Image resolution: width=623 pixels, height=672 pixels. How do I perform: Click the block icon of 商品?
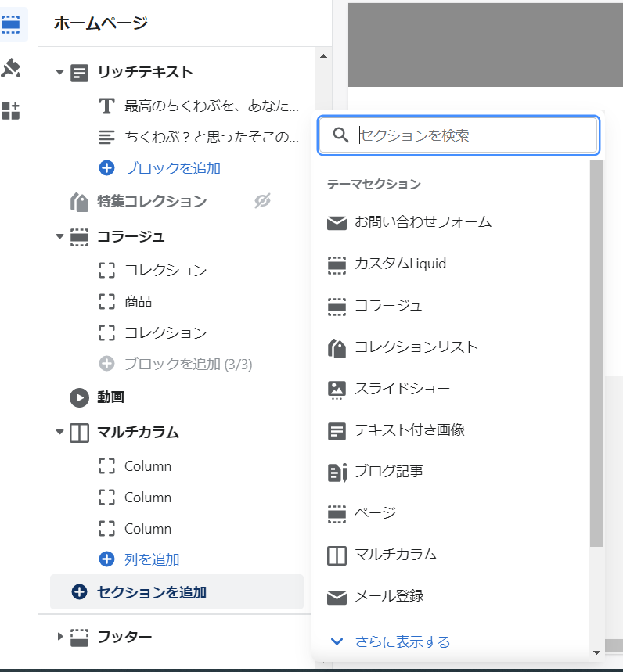(x=106, y=302)
